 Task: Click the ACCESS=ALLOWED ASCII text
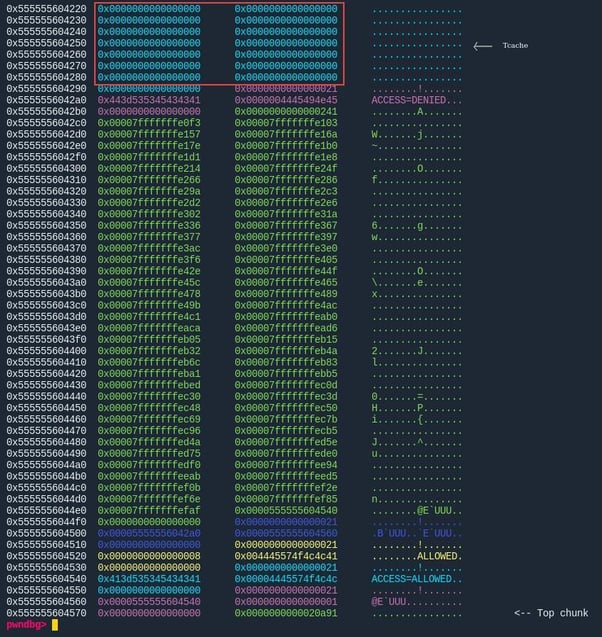[411, 579]
